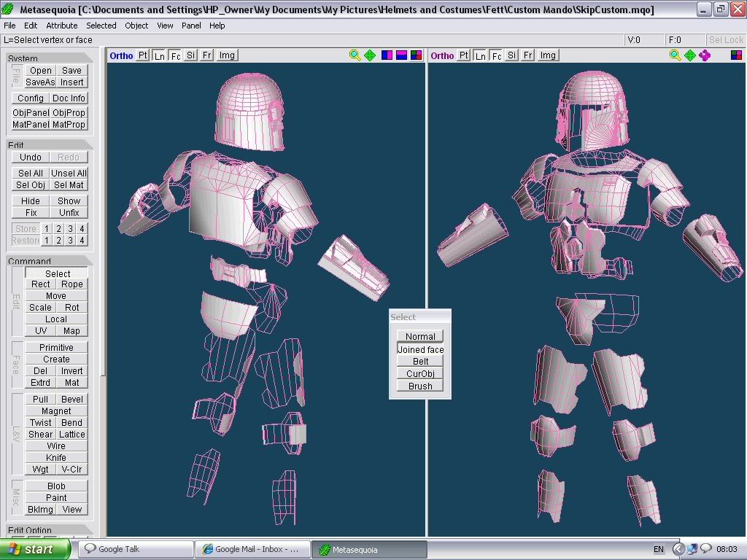Toggle Ln line display in right viewport
The width and height of the screenshot is (747, 560).
click(x=481, y=55)
